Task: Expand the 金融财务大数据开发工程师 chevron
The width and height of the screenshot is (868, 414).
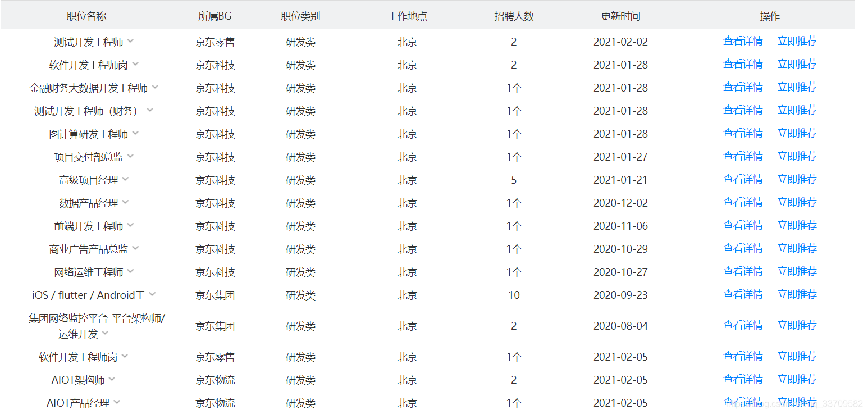Action: (155, 87)
